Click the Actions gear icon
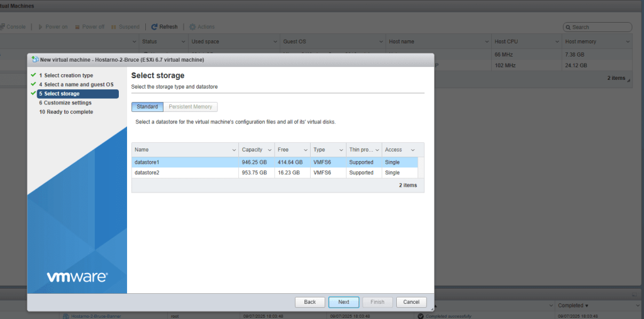This screenshot has height=319, width=644. pos(192,27)
